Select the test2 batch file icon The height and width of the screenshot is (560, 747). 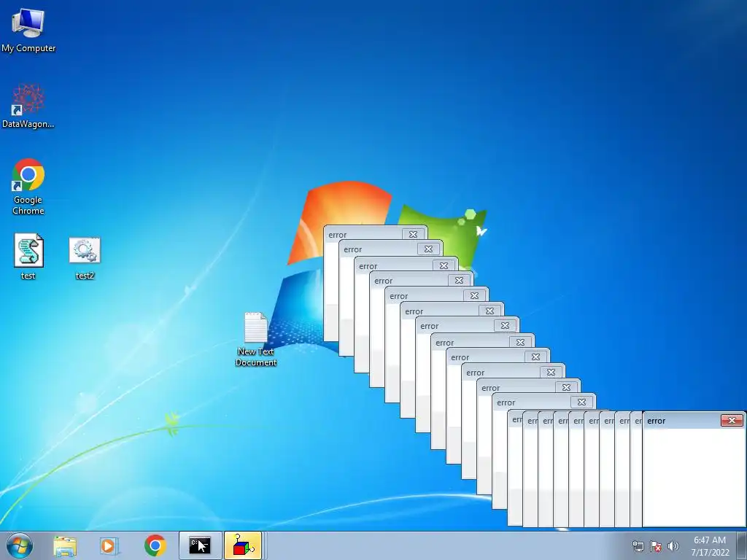(x=85, y=257)
